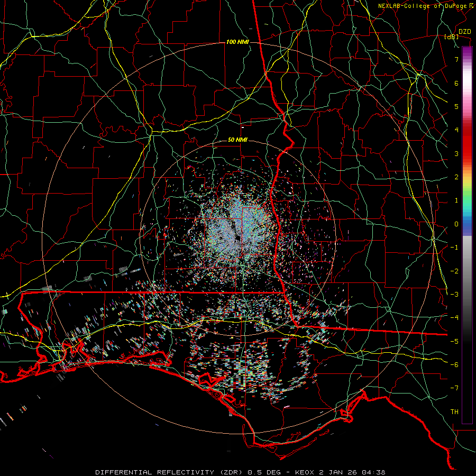Image resolution: width=476 pixels, height=476 pixels.
Task: Click the [dB] unit label
Action: pos(452,37)
